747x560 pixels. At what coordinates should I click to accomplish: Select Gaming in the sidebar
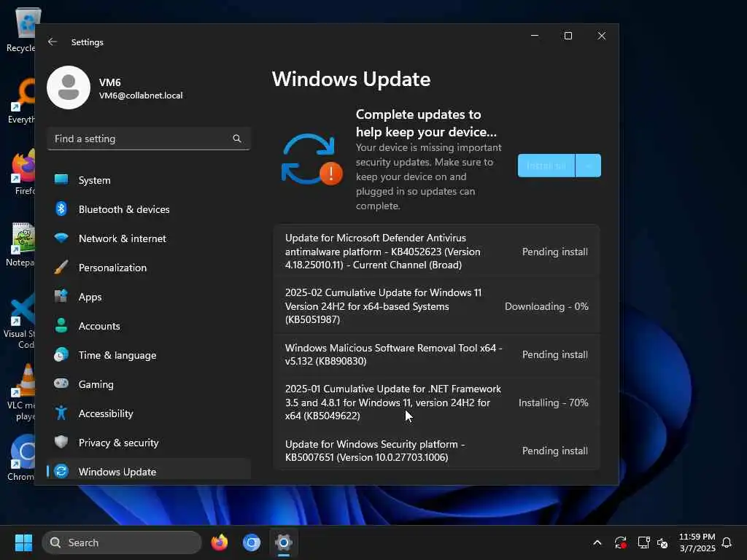pos(149,384)
